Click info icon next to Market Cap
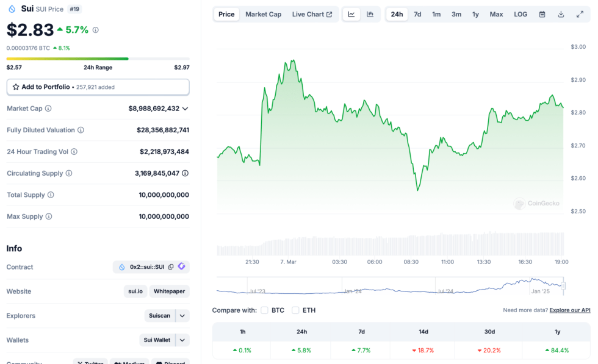Screen dimensions: 598x364 (48, 109)
